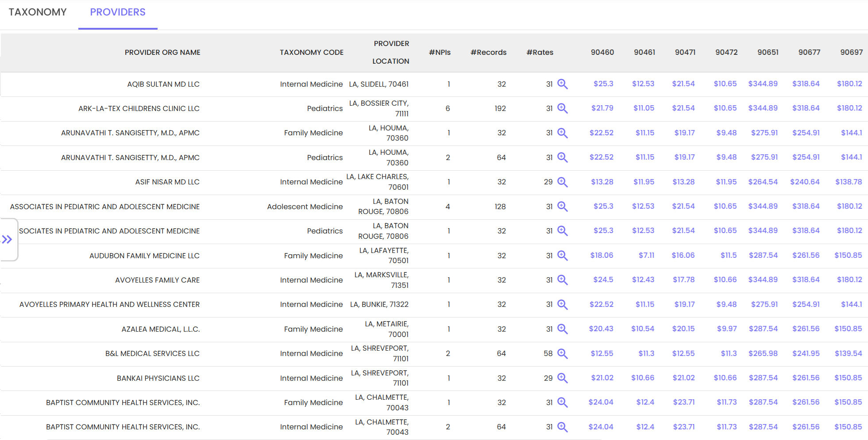Click the #Rates column header
Screen dimensions: 868x440
point(540,52)
